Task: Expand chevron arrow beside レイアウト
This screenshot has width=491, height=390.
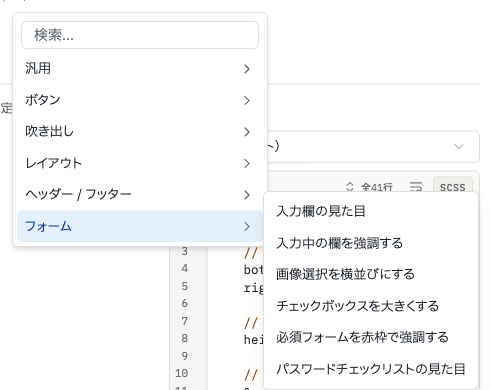Action: pyautogui.click(x=247, y=164)
